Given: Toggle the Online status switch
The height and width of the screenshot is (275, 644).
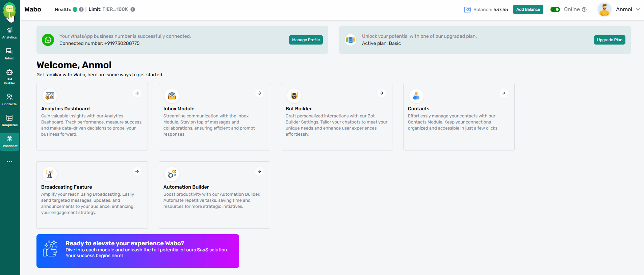Looking at the screenshot, I should click(x=555, y=9).
